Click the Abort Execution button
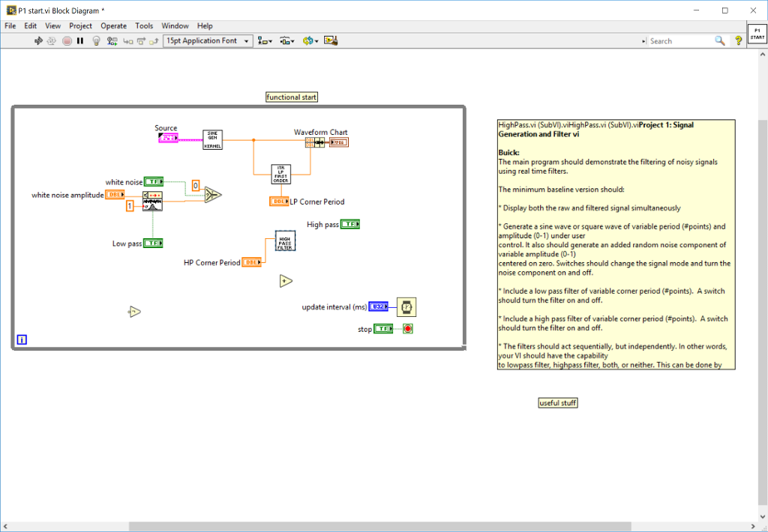 (66, 40)
